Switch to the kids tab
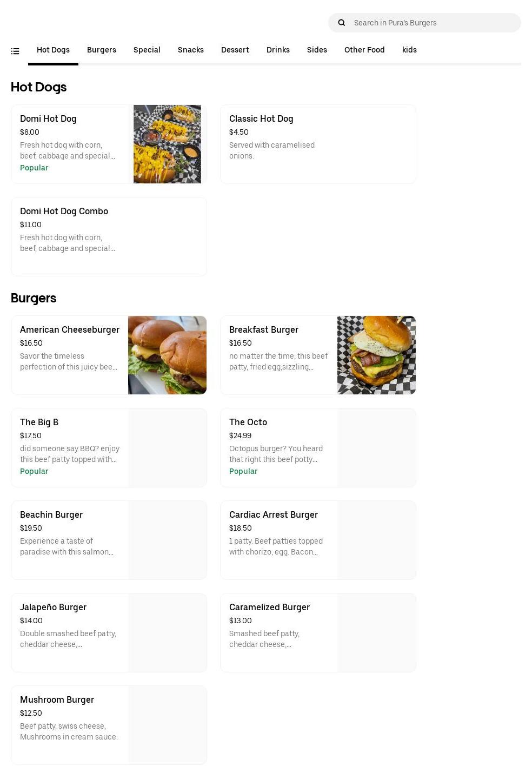The width and height of the screenshot is (532, 779). tap(409, 50)
